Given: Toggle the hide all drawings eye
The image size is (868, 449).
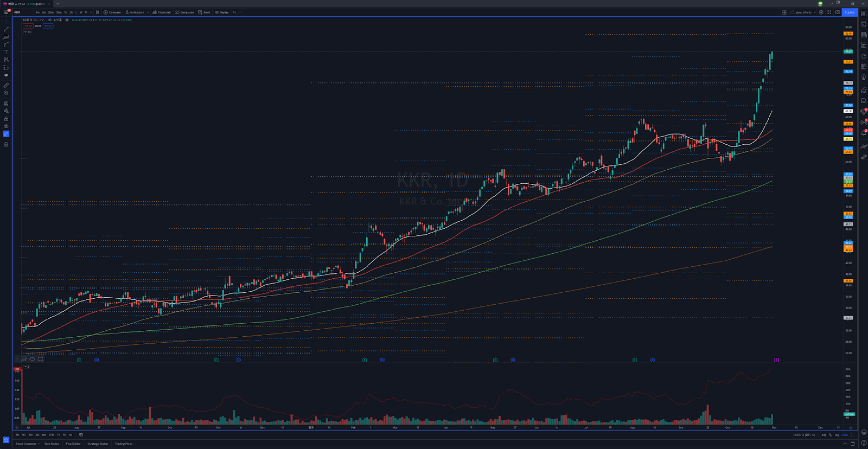Looking at the screenshot, I should (x=6, y=126).
